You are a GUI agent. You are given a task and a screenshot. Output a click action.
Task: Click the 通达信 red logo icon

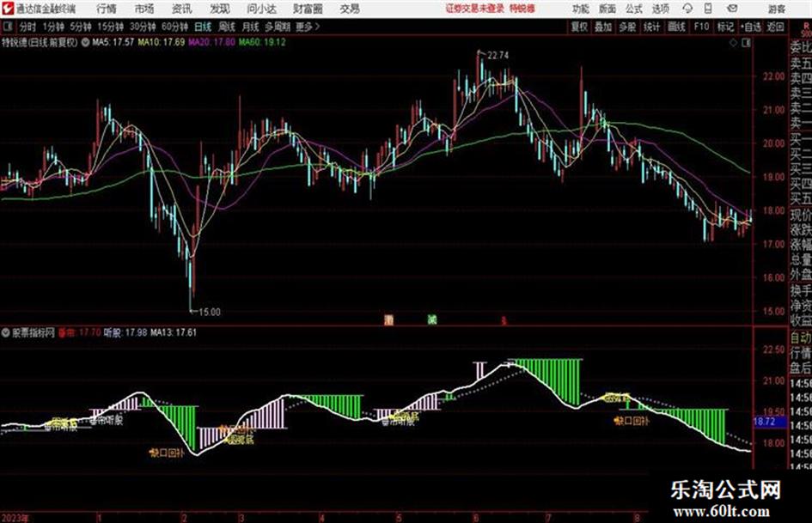click(x=7, y=9)
